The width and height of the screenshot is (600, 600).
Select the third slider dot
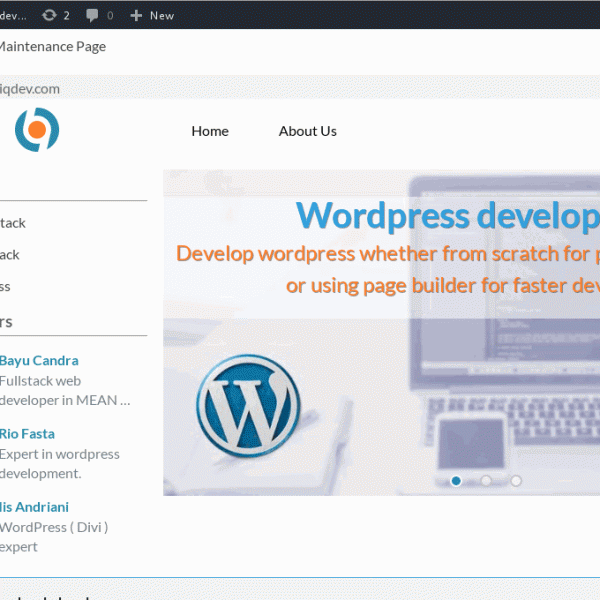(516, 481)
